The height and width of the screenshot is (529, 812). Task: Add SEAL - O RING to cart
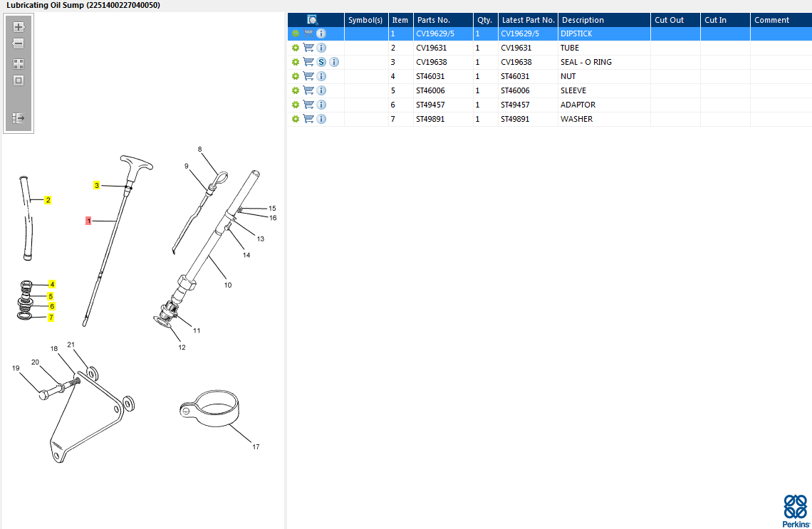(308, 62)
